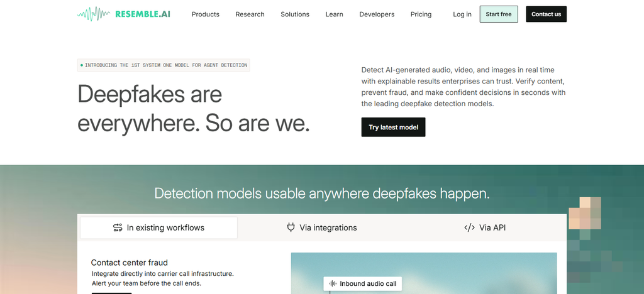The width and height of the screenshot is (644, 294).
Task: Click the Try latest model button
Action: (393, 127)
